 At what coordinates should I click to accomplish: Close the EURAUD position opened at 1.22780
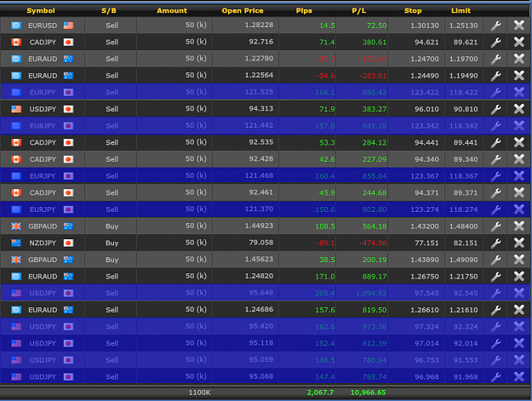[x=518, y=59]
